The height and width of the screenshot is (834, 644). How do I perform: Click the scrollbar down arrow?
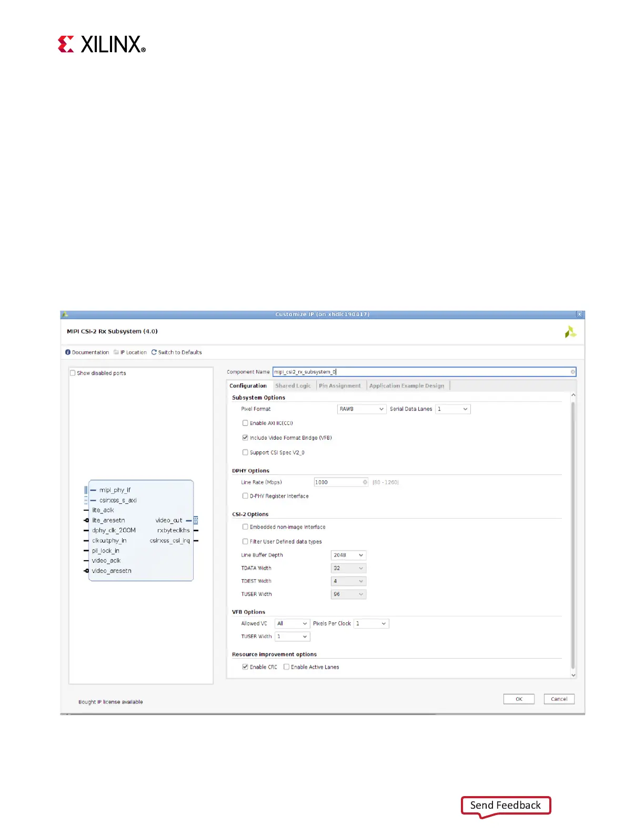[x=573, y=675]
